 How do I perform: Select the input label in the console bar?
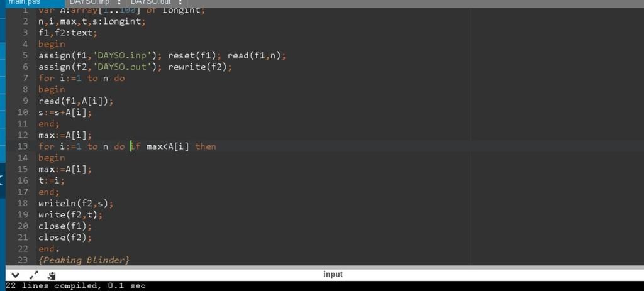coord(333,274)
